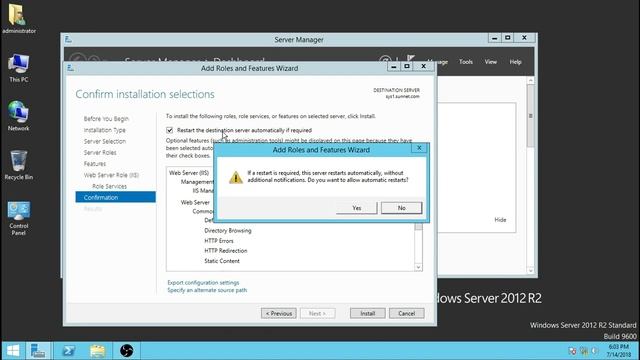The width and height of the screenshot is (640, 360).
Task: Launch PowerShell from the taskbar
Action: (x=68, y=351)
